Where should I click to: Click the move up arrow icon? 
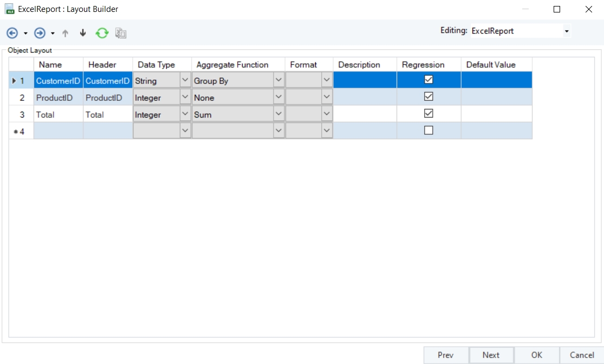[x=66, y=33]
